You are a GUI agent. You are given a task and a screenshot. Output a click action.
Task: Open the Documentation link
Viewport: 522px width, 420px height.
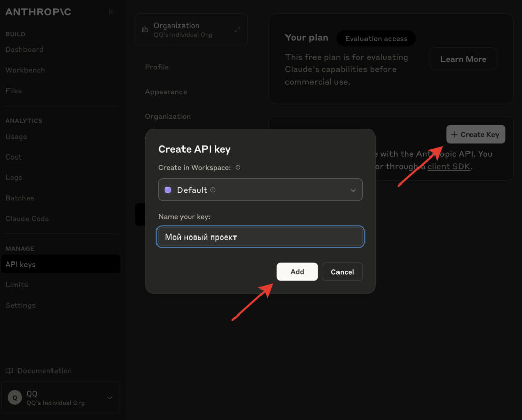tap(45, 371)
